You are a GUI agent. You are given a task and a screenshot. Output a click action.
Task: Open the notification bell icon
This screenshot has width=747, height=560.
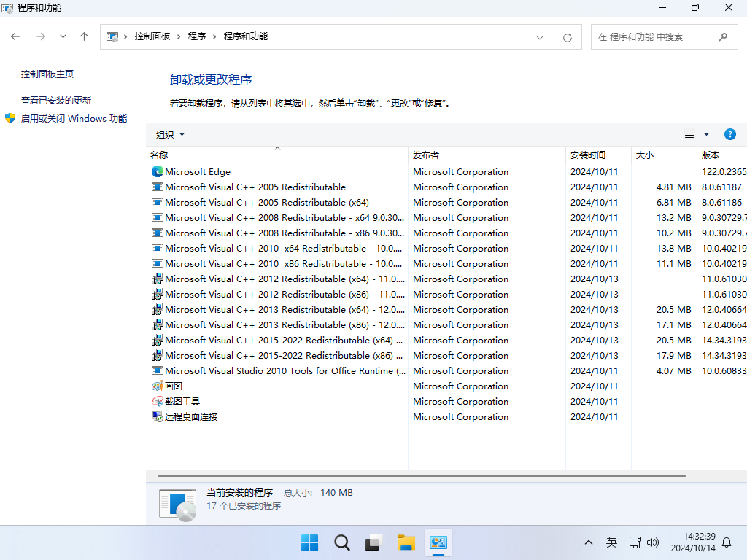[x=727, y=542]
